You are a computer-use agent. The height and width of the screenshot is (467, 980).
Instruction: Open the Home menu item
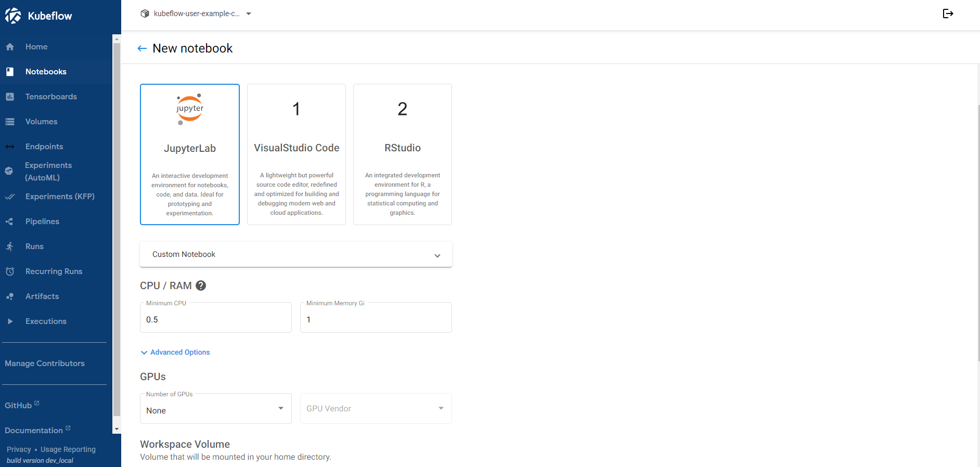56,47
